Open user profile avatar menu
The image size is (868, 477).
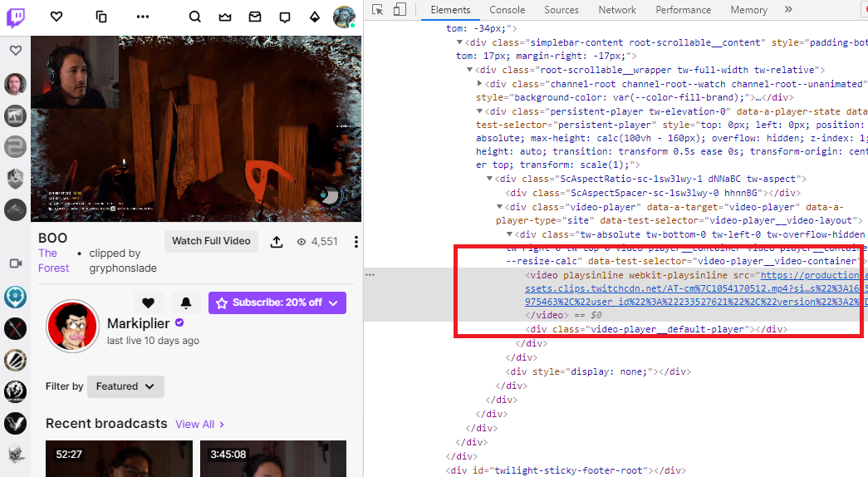[344, 17]
